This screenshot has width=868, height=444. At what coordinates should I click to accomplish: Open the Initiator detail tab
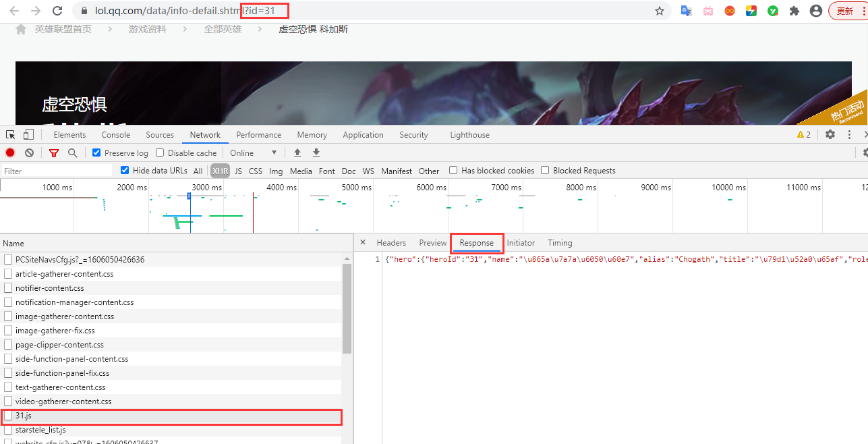pyautogui.click(x=521, y=243)
